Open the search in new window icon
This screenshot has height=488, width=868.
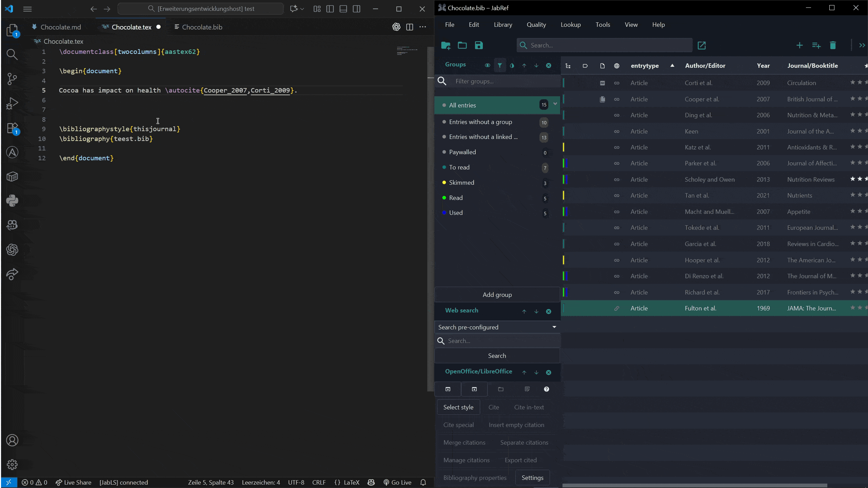click(x=702, y=45)
